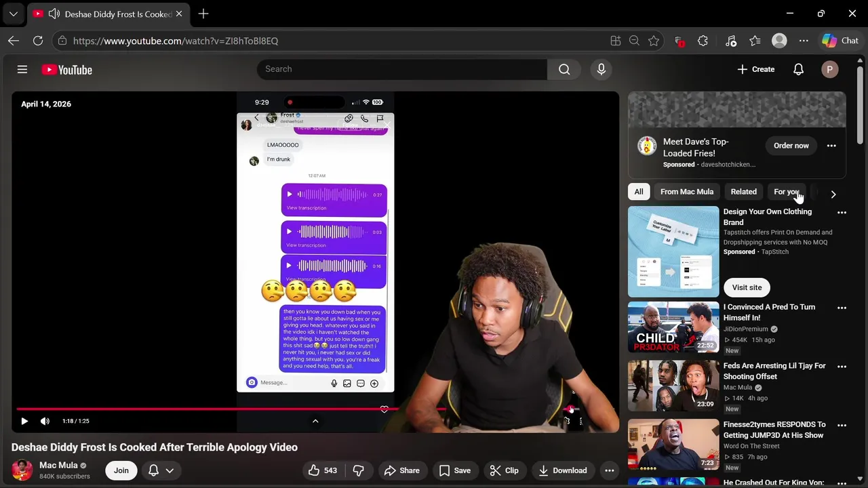Image resolution: width=868 pixels, height=488 pixels.
Task: Dislike this video
Action: [x=359, y=470]
